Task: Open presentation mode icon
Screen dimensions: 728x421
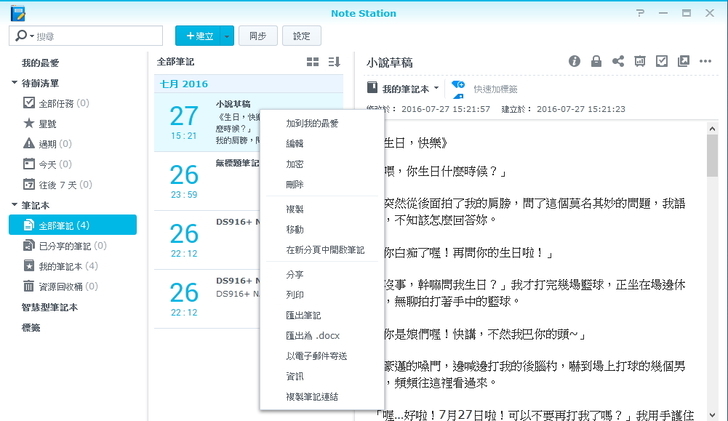Action: click(640, 61)
